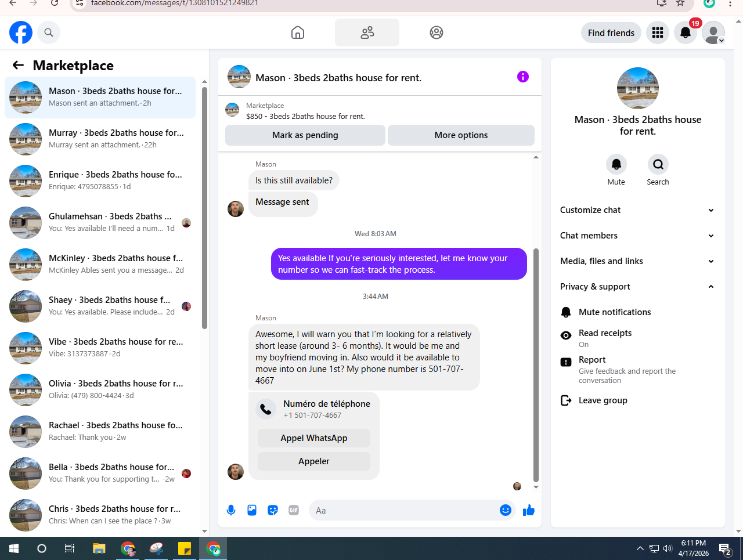Open conversation info purple icon
This screenshot has width=743, height=560.
[x=523, y=77]
